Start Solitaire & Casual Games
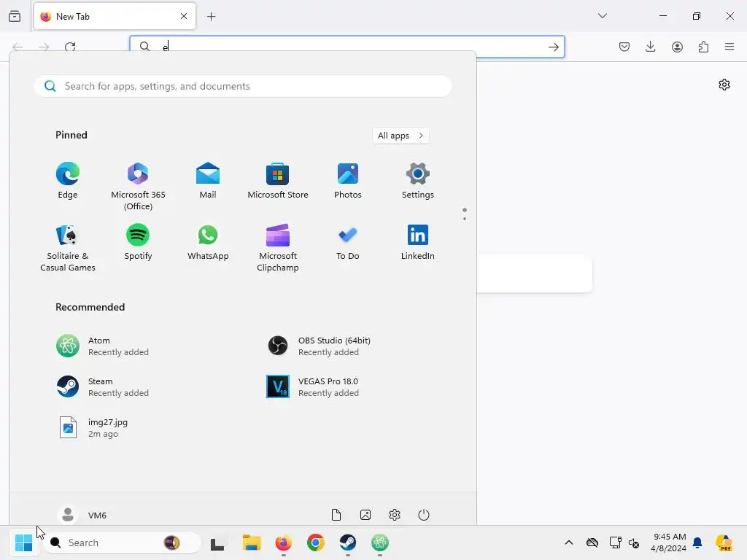The height and width of the screenshot is (560, 747). pyautogui.click(x=68, y=248)
